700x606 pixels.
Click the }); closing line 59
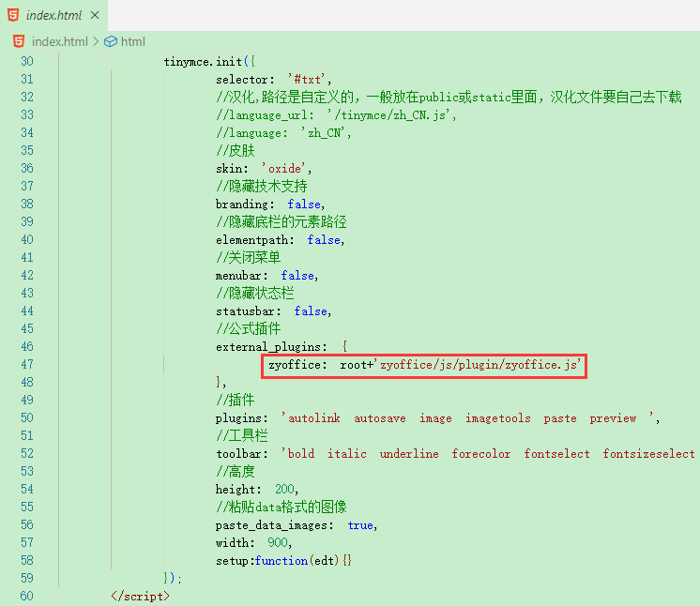coord(173,579)
